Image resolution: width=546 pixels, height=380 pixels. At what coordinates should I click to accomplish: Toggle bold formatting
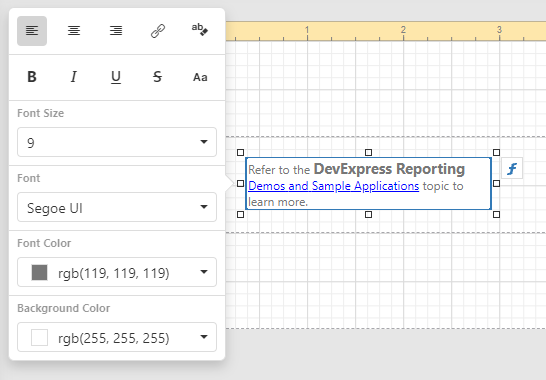pos(32,77)
